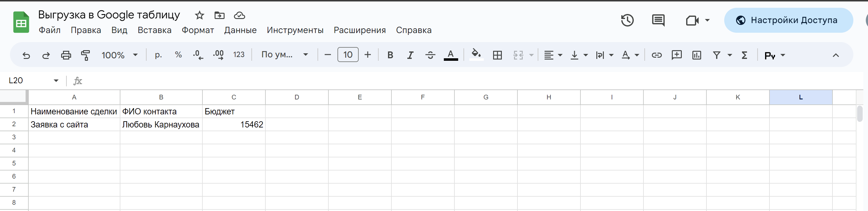
Task: Open cell borders menu
Action: click(x=497, y=55)
